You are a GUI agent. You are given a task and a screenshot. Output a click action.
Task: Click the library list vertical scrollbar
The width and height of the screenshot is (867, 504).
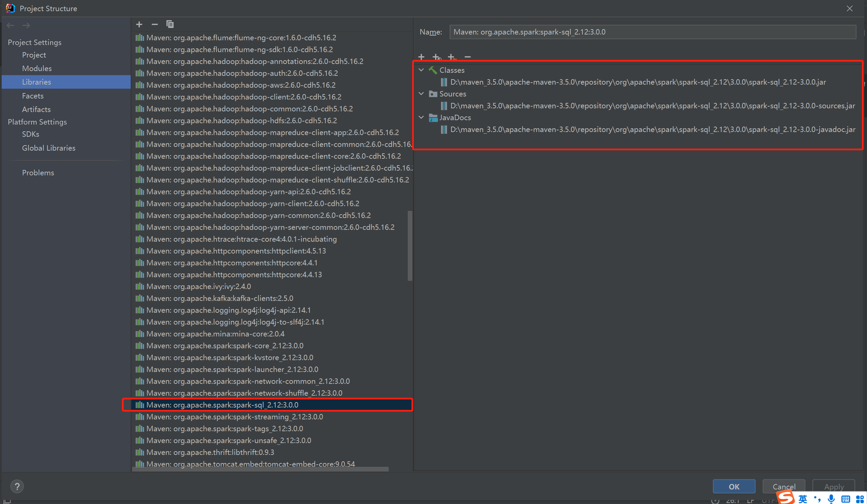tap(410, 246)
